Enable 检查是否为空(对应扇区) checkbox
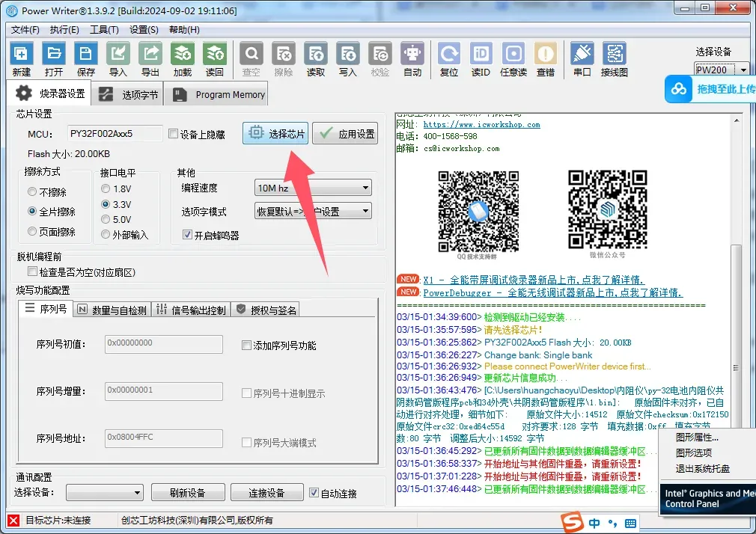756x534 pixels. pyautogui.click(x=32, y=271)
